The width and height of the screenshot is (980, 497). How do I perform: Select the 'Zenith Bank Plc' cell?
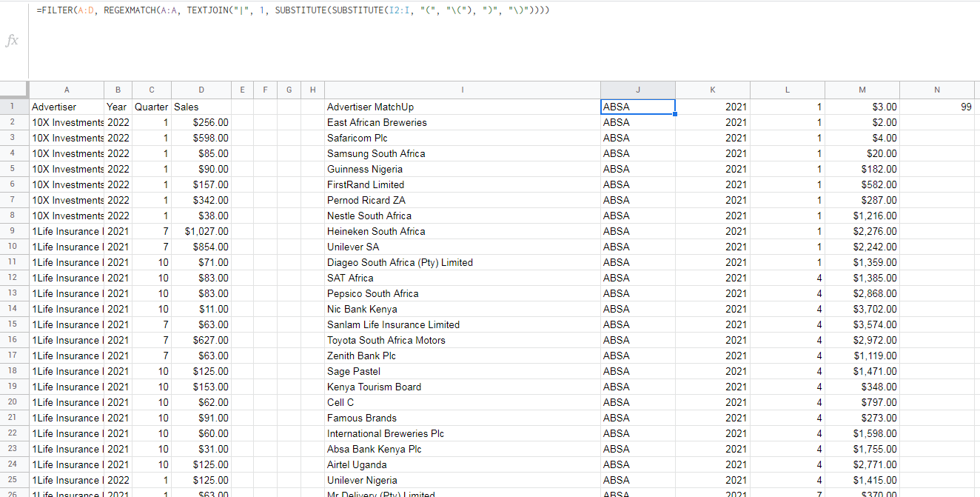click(x=463, y=356)
